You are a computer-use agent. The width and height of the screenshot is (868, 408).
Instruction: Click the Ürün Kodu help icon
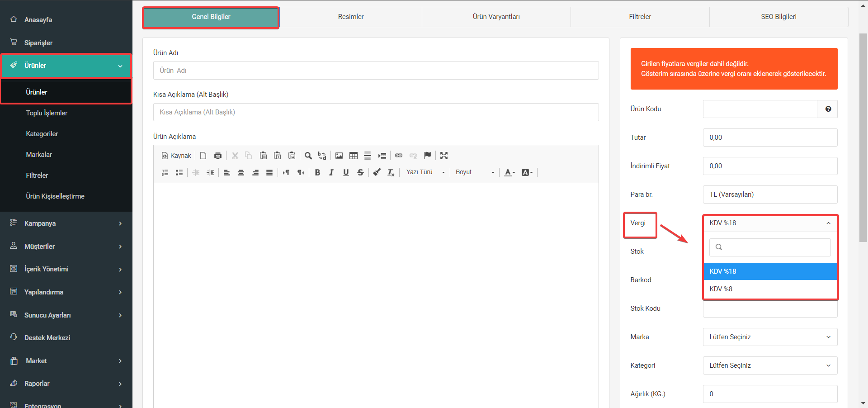click(828, 109)
